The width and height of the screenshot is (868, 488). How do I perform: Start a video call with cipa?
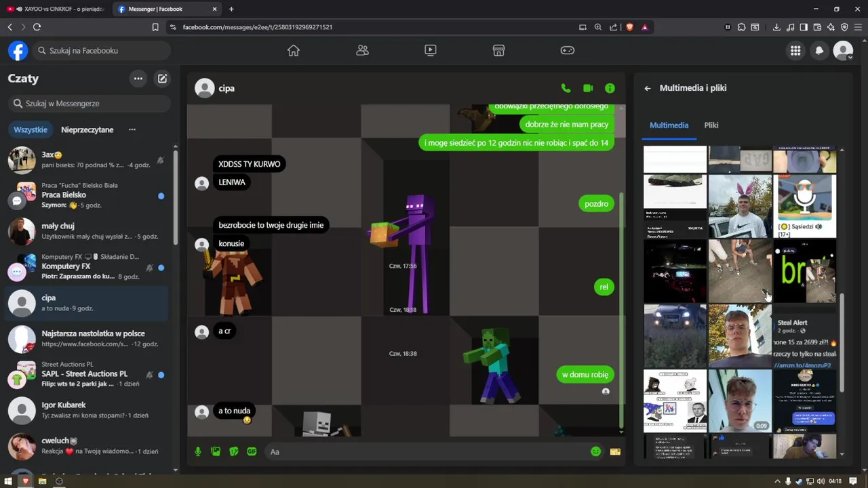588,88
